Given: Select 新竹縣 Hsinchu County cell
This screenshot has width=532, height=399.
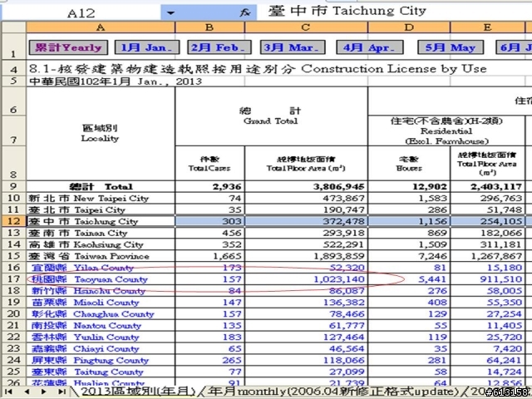Looking at the screenshot, I should [101, 290].
